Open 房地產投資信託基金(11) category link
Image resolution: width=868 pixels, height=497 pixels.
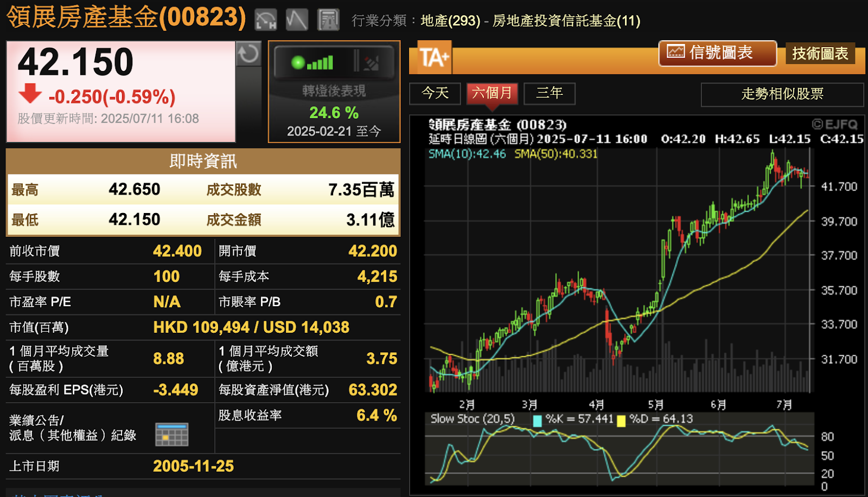click(x=566, y=21)
